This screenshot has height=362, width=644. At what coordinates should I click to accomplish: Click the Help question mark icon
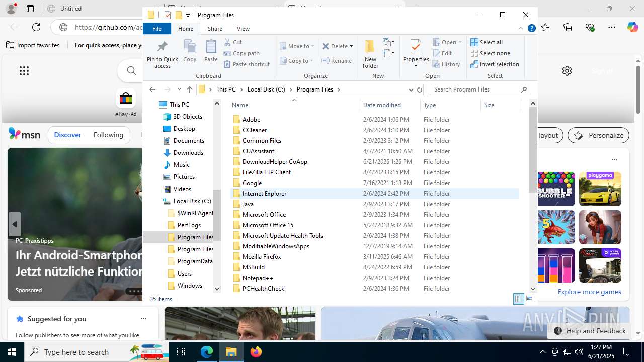(x=531, y=29)
